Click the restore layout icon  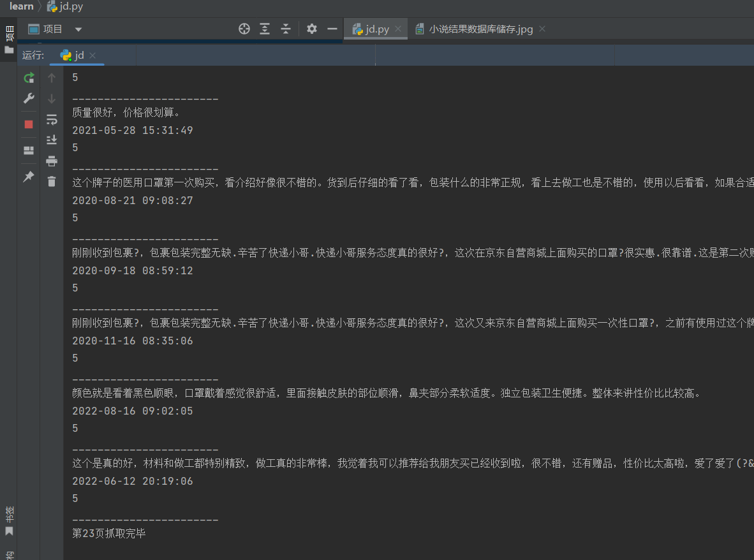[x=29, y=151]
